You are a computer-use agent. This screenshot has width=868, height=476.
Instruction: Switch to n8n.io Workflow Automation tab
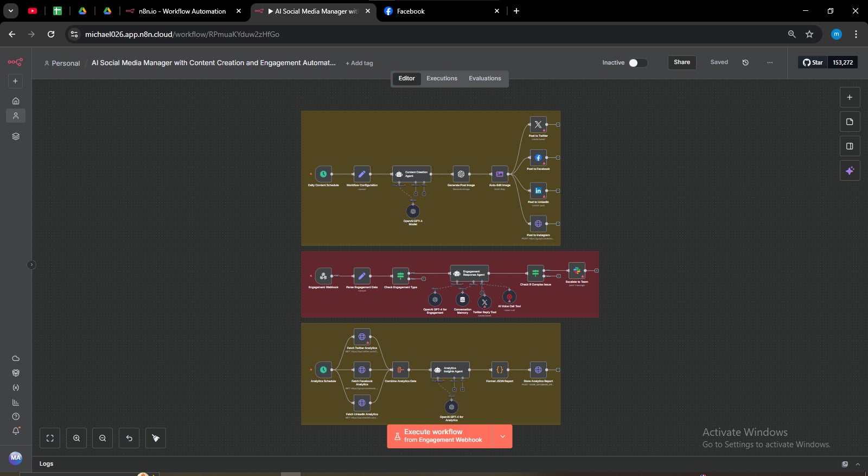pyautogui.click(x=183, y=11)
